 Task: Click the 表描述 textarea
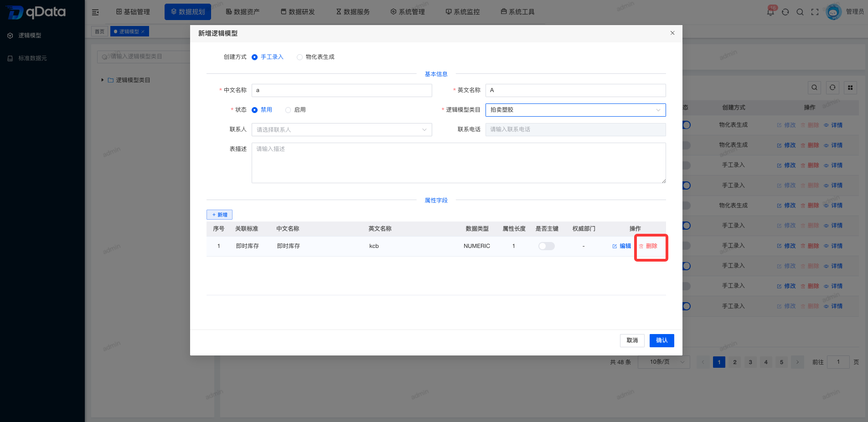coord(459,163)
